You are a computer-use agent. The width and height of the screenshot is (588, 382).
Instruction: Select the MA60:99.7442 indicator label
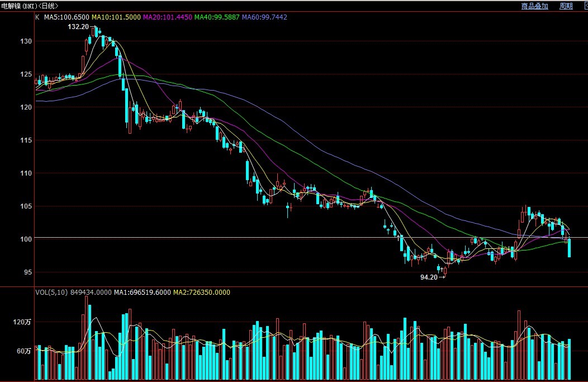tap(264, 17)
